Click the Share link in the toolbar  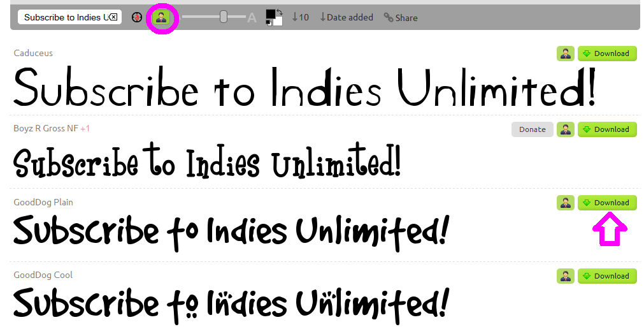(x=401, y=18)
